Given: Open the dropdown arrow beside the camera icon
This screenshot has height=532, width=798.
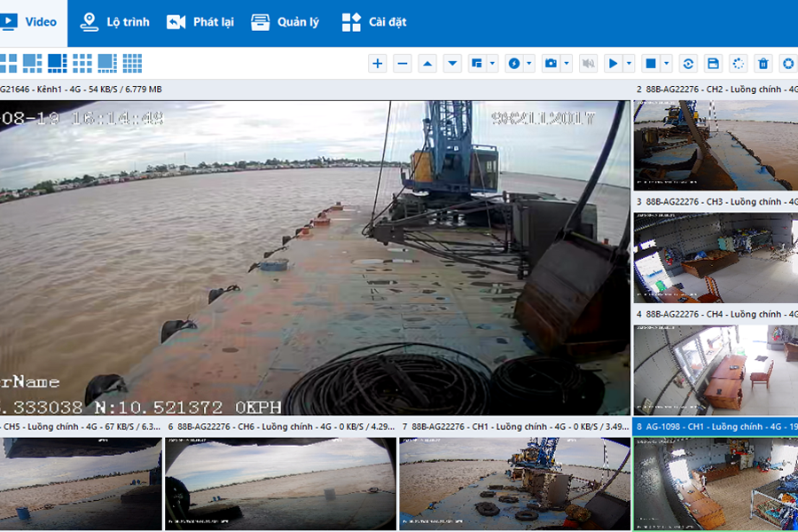Looking at the screenshot, I should coord(566,64).
